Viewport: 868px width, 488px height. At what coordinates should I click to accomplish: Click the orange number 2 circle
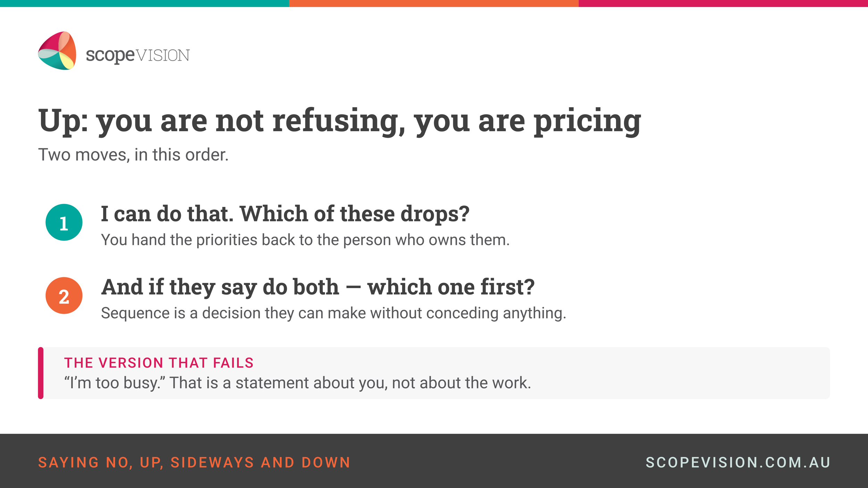coord(64,295)
